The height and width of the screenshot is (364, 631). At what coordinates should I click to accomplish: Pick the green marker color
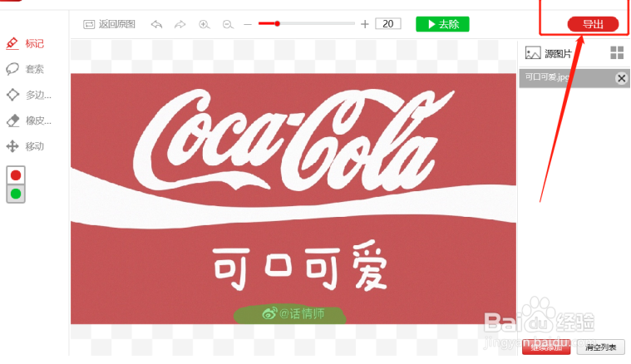point(16,194)
